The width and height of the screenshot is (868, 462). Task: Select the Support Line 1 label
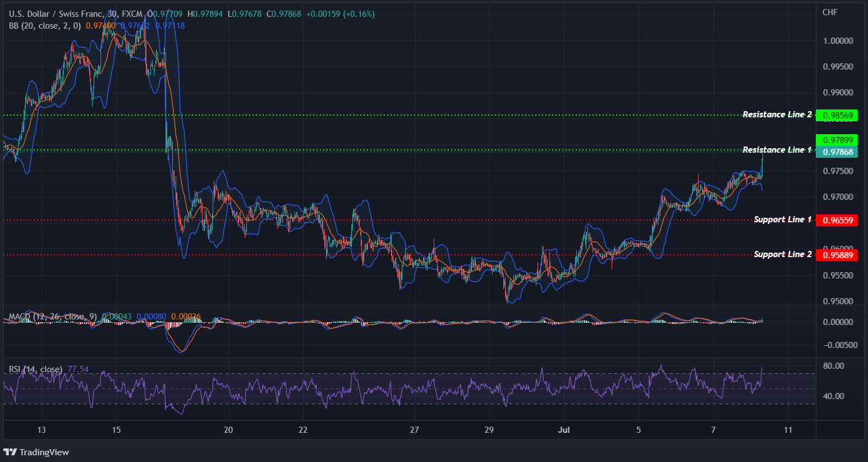[x=782, y=219]
